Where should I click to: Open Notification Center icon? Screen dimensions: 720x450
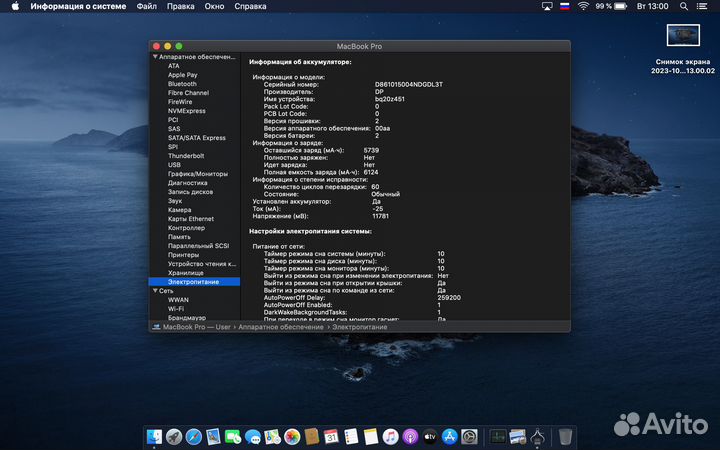click(702, 6)
